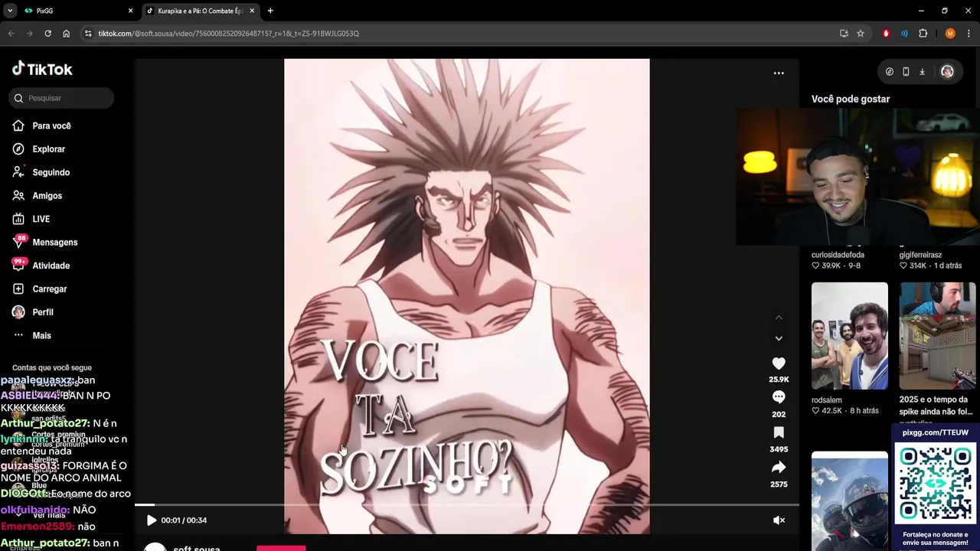This screenshot has height=551, width=980.
Task: Open a new browser tab
Action: coord(270,11)
